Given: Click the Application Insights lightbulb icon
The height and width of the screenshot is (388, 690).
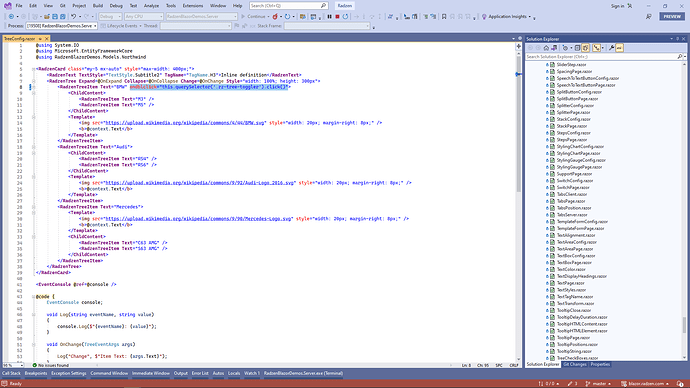Looking at the screenshot, I should (x=484, y=16).
